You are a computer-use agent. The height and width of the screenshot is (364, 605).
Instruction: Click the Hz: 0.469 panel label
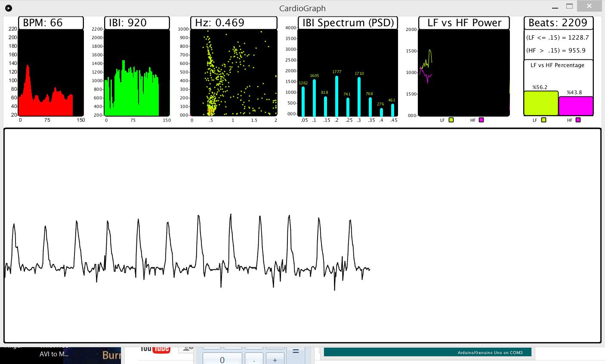click(x=233, y=22)
